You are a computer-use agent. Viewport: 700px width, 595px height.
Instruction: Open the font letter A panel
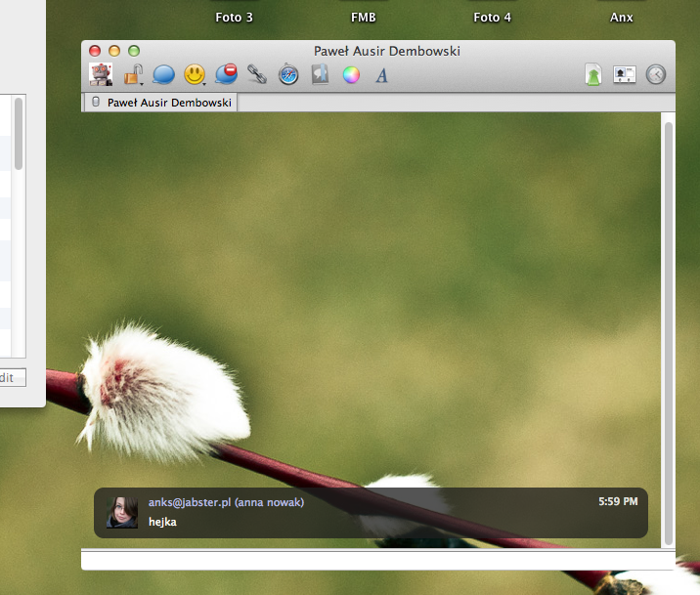point(382,75)
